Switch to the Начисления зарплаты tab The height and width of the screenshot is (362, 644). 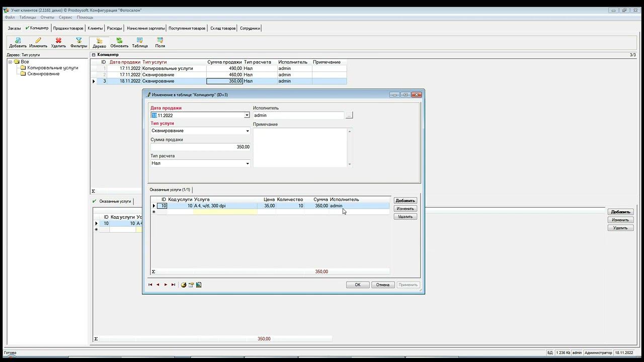tap(145, 28)
